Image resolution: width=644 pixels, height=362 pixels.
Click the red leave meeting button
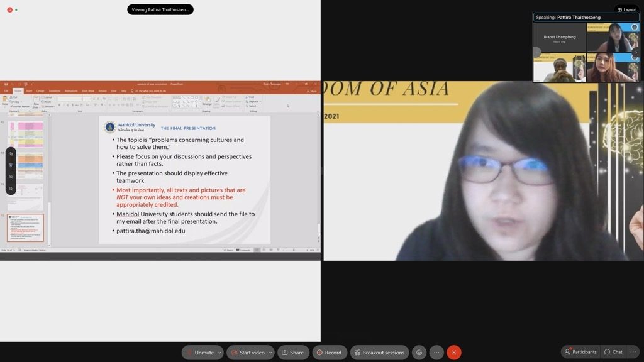[x=454, y=353]
